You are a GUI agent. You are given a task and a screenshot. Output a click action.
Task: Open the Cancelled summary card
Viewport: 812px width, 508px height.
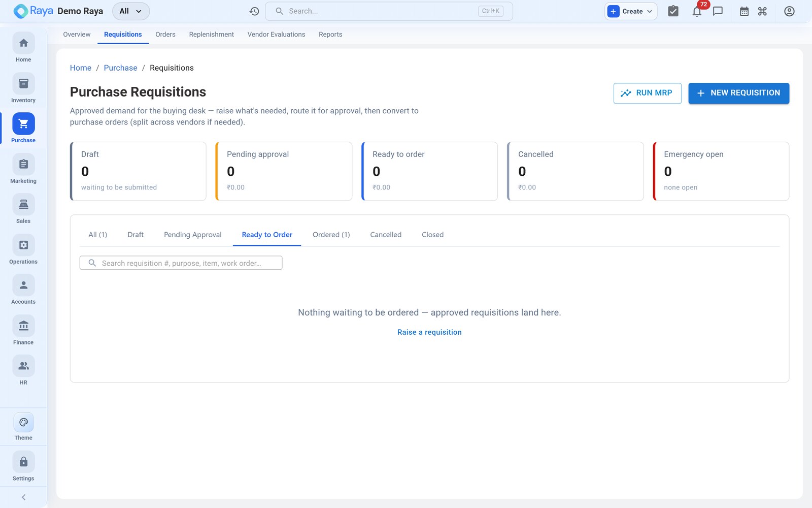[x=575, y=171]
